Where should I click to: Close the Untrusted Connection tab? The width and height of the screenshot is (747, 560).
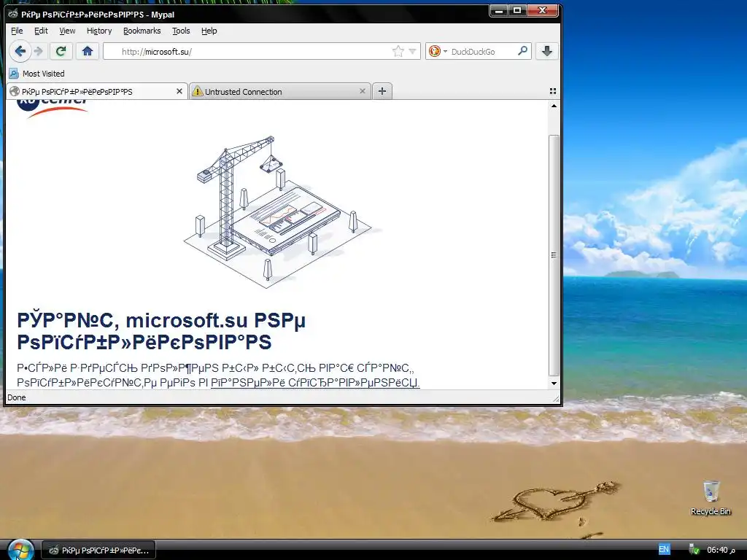(x=362, y=91)
